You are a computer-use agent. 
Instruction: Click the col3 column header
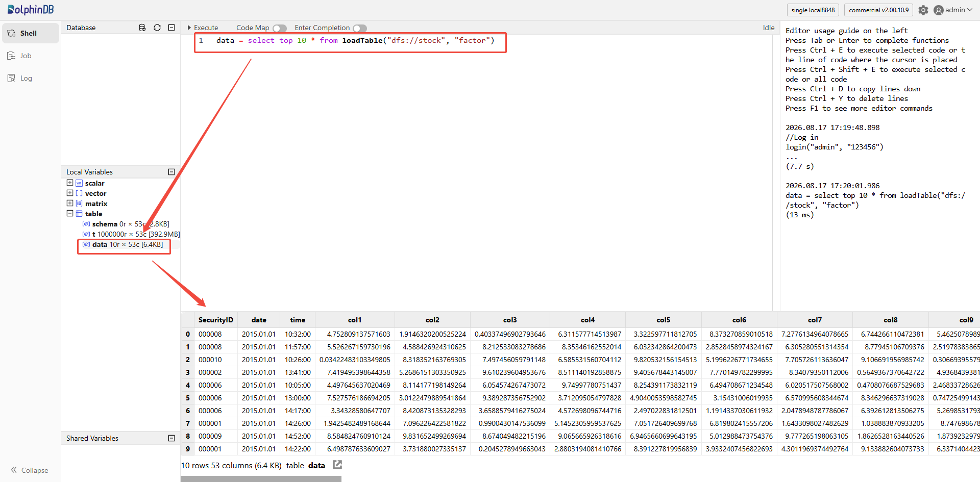(x=510, y=320)
